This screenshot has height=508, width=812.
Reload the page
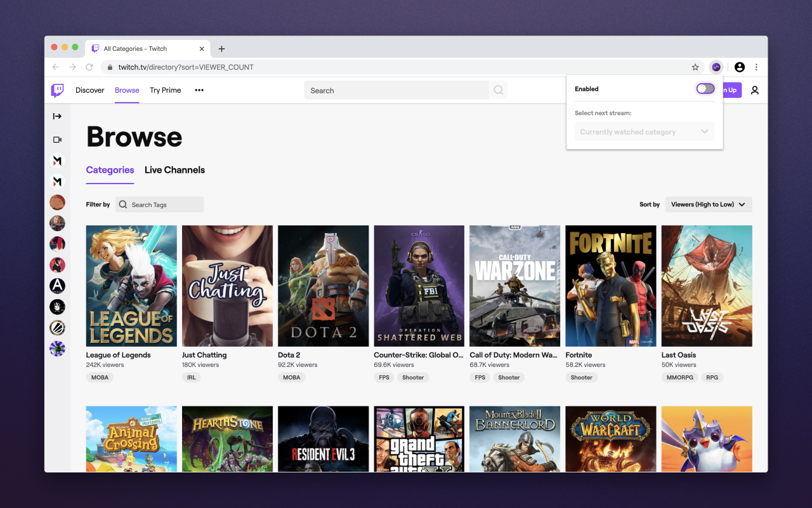(89, 67)
